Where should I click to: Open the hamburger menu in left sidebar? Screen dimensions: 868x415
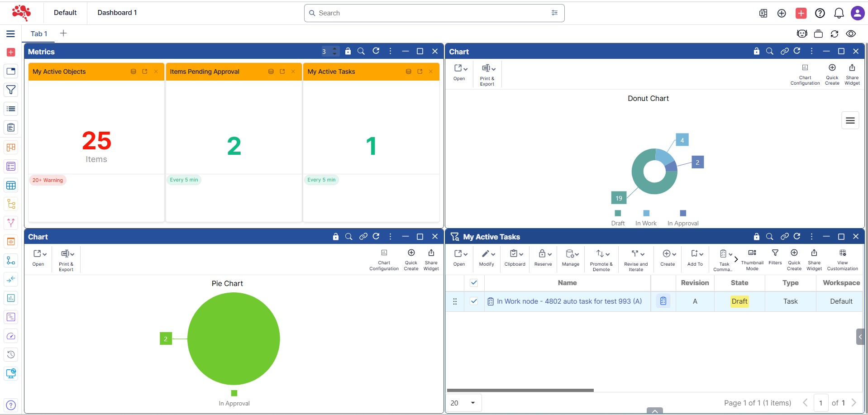click(10, 34)
